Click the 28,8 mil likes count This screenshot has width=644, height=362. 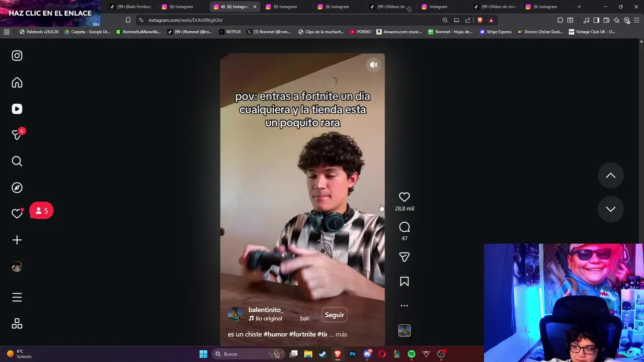405,209
